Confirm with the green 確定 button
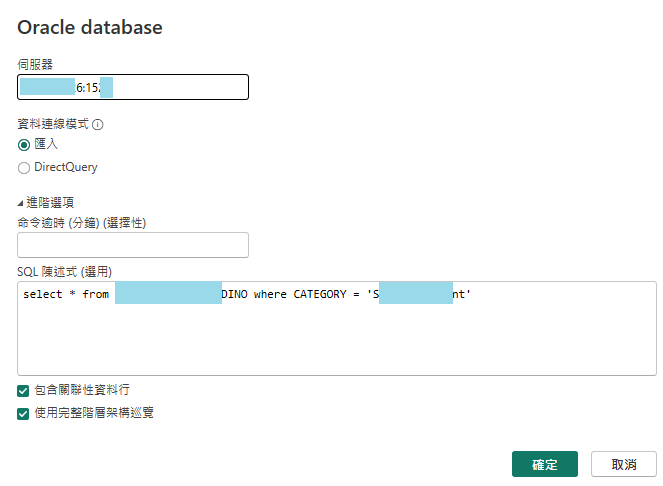 click(545, 464)
